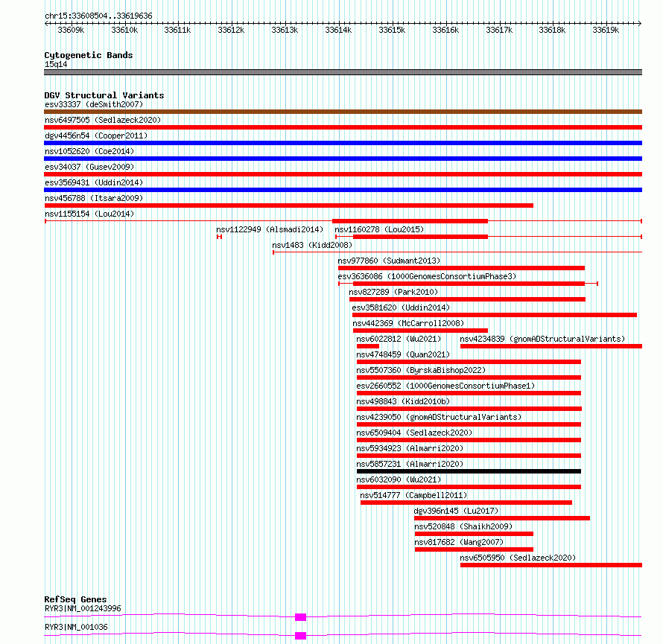The width and height of the screenshot is (663, 644).
Task: Click nsv1160278 (Lou2015) label
Action: point(379,229)
